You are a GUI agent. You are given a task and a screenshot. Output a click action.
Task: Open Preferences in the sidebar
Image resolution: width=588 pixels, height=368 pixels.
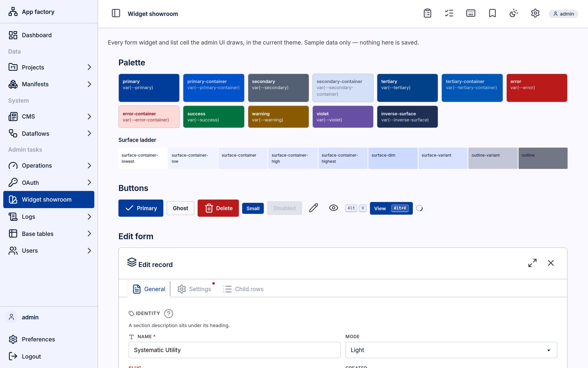pyautogui.click(x=49, y=339)
